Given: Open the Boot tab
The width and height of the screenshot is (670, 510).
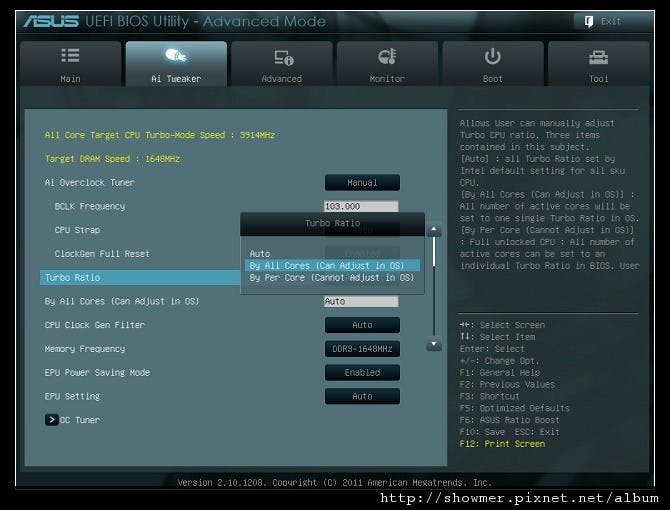Looking at the screenshot, I should tap(493, 64).
